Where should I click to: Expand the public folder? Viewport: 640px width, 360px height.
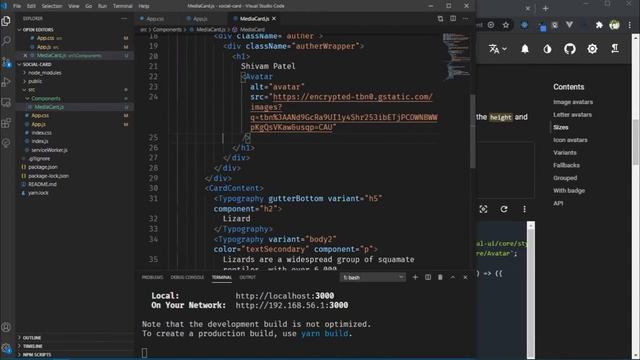[x=34, y=81]
